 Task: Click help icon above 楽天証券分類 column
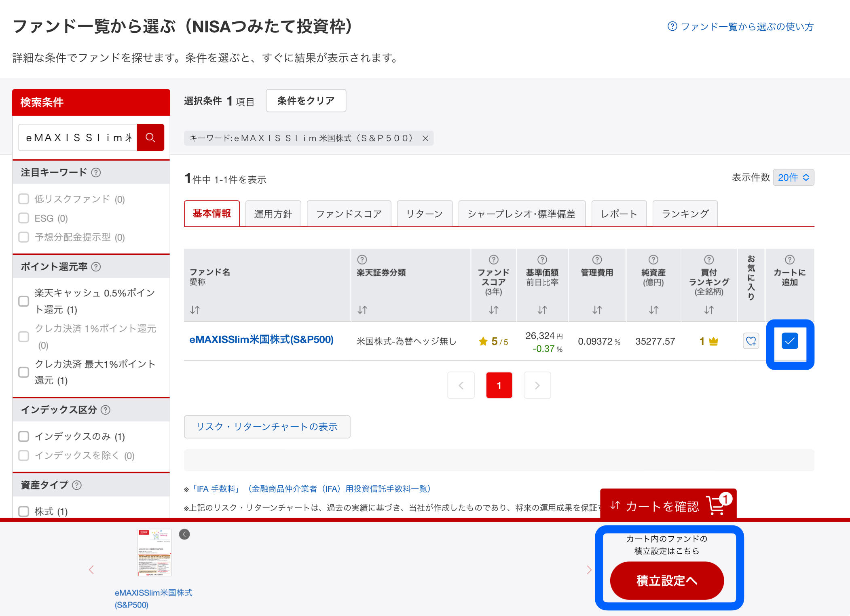[x=362, y=260]
